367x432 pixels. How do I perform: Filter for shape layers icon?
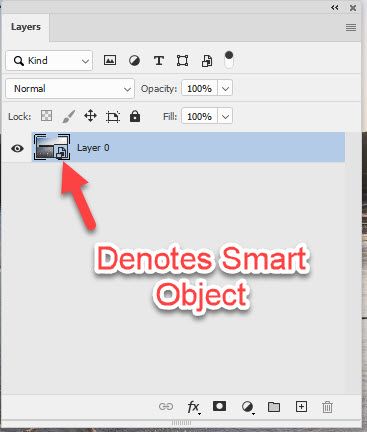click(x=183, y=61)
